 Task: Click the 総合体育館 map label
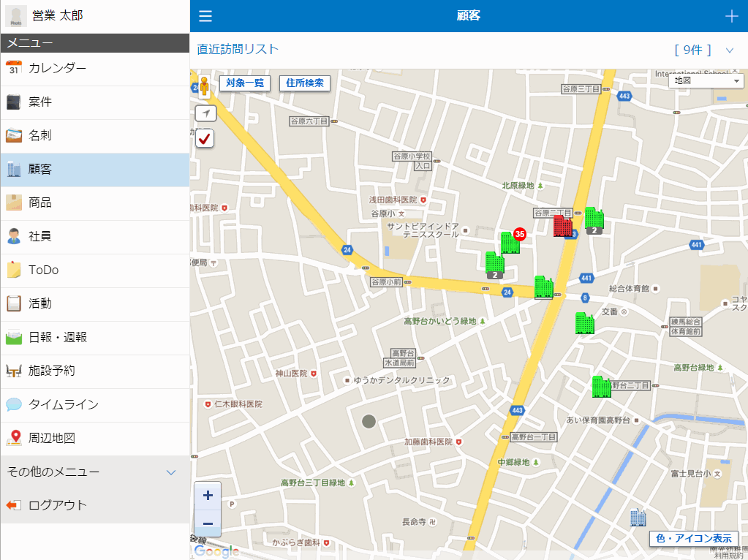[629, 289]
